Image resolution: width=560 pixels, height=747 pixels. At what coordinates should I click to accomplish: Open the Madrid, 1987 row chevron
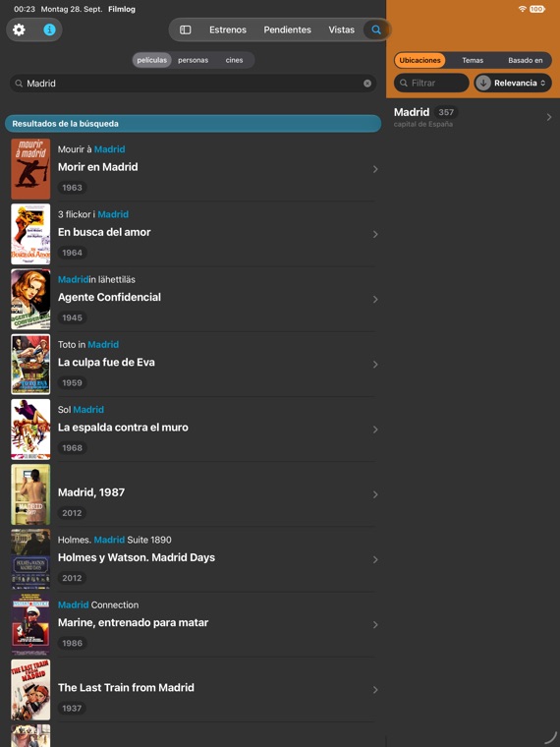tap(375, 494)
